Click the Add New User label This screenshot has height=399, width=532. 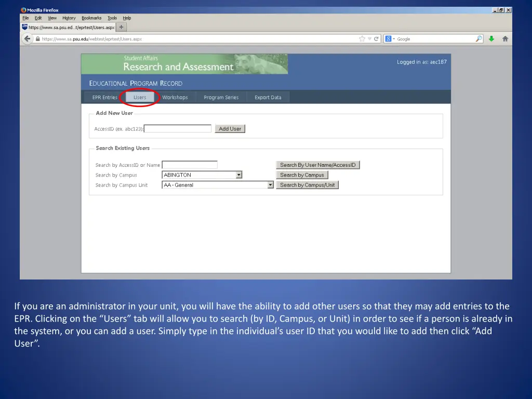(114, 113)
